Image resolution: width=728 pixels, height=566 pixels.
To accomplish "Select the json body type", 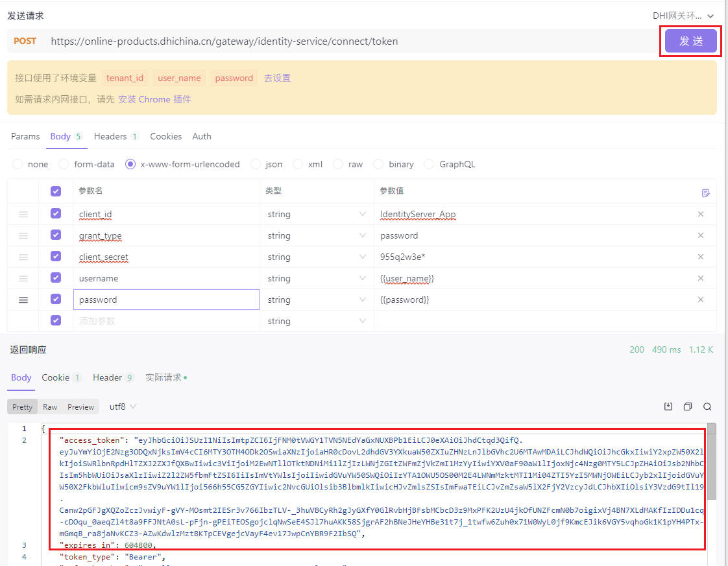I will (267, 164).
